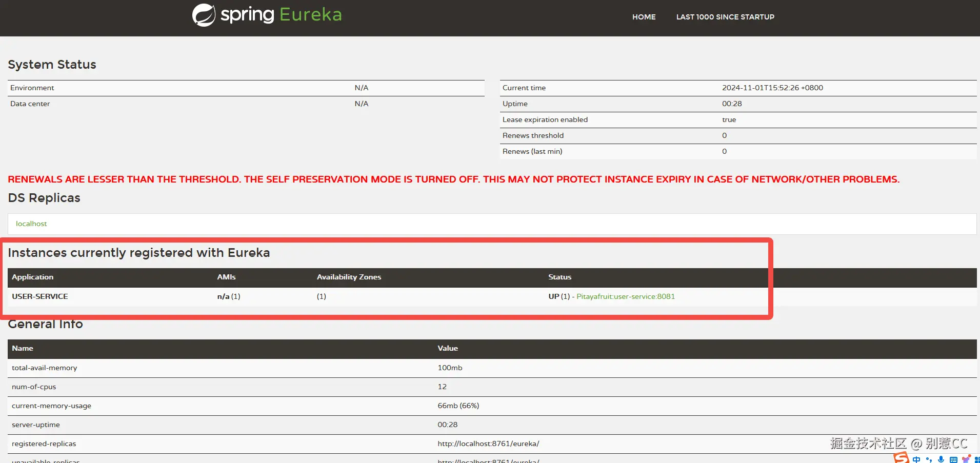Viewport: 980px width, 463px height.
Task: Click the Value column header in General Info
Action: pyautogui.click(x=448, y=348)
